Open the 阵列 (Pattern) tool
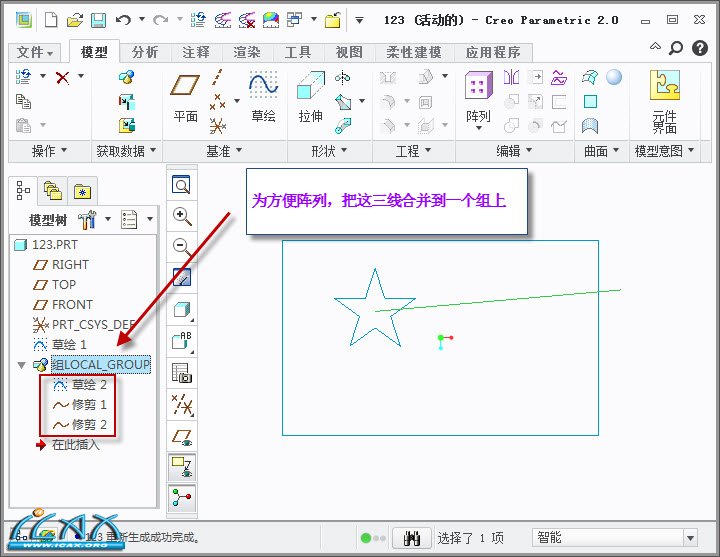 click(478, 98)
